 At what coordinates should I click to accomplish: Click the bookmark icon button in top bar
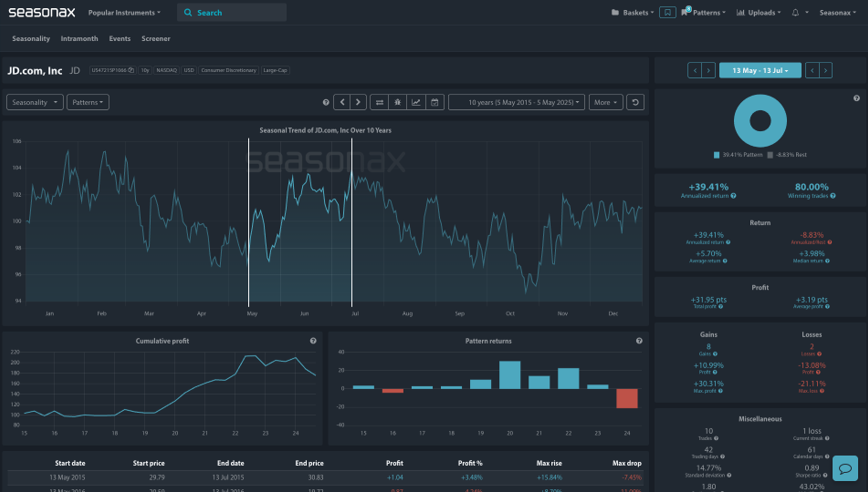[667, 12]
